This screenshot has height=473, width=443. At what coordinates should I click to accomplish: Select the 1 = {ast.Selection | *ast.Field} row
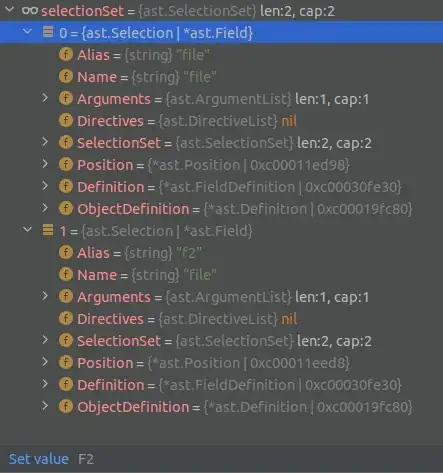tap(221, 230)
